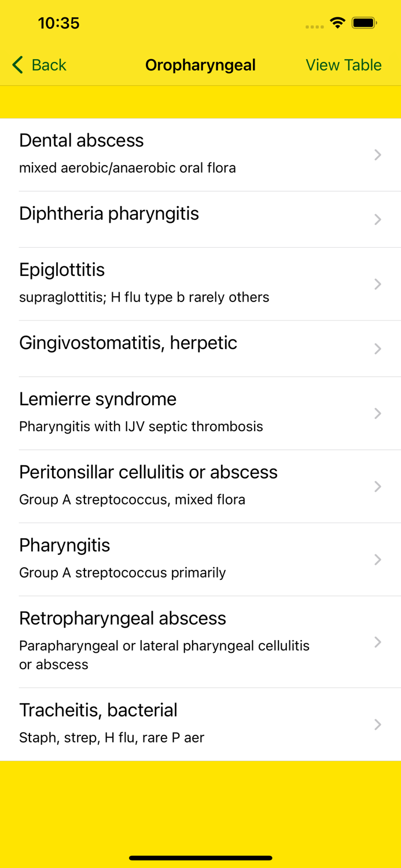Expand Diphtheria pharyngitis chevron
The image size is (401, 868).
point(377,219)
